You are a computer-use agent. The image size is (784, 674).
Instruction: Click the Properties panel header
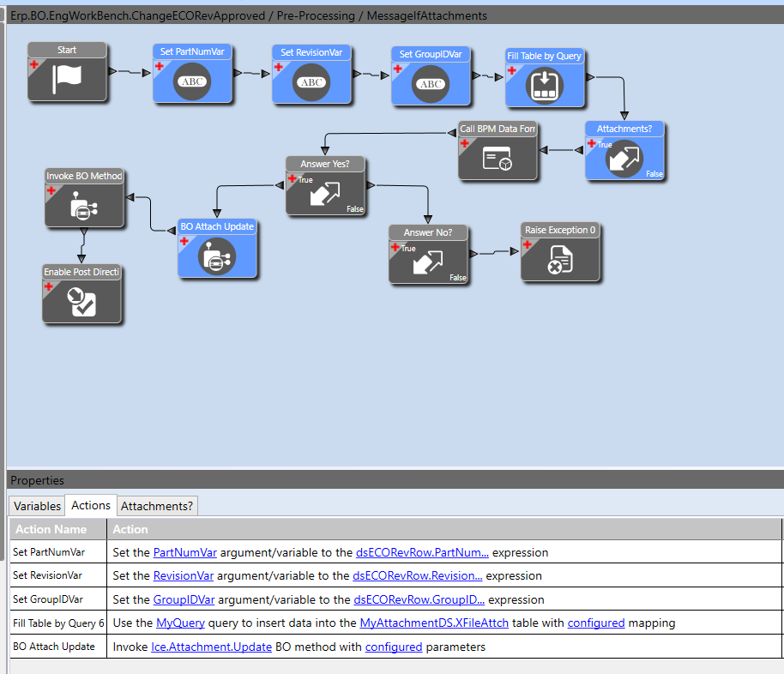coord(395,480)
